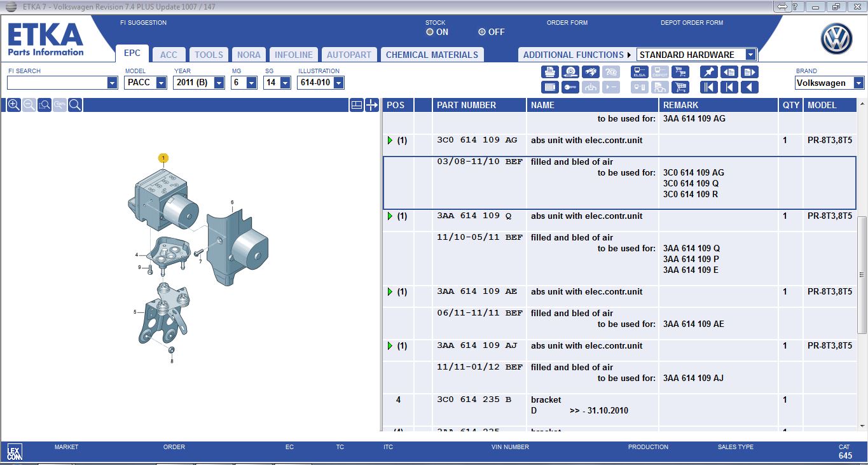Viewport: 868px width, 465px height.
Task: Click the plain magnifier icon
Action: point(75,104)
